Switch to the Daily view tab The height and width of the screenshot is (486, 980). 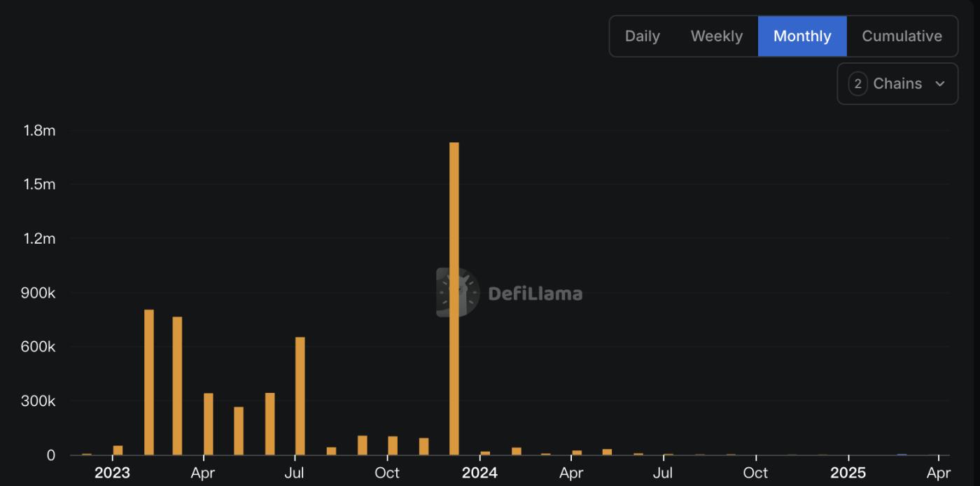coord(642,36)
